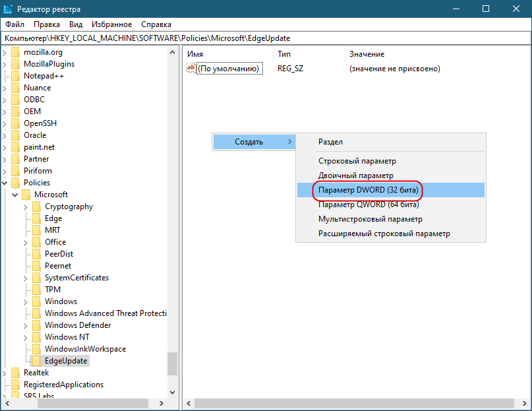
Task: Click the EdgeUpdate folder icon
Action: click(36, 361)
